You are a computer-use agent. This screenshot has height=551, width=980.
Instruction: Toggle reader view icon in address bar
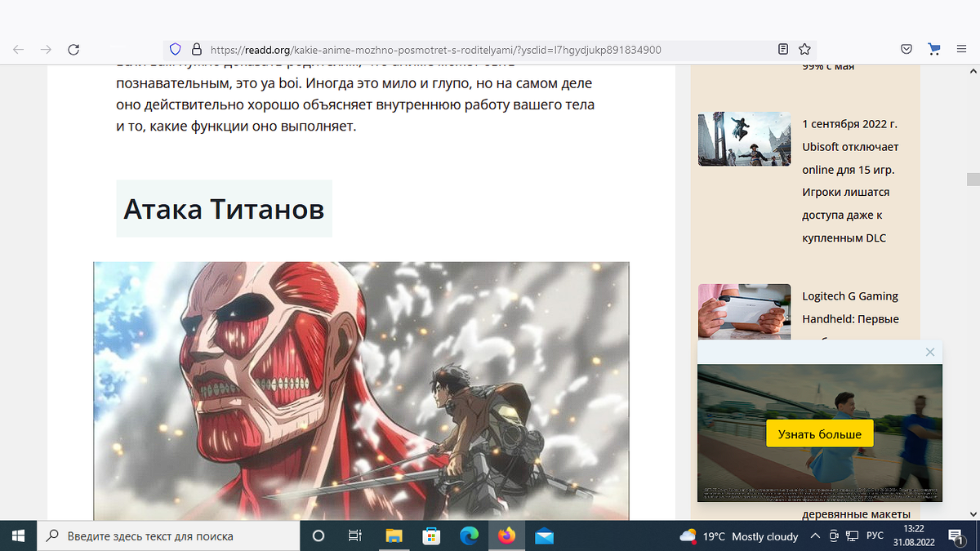click(783, 49)
